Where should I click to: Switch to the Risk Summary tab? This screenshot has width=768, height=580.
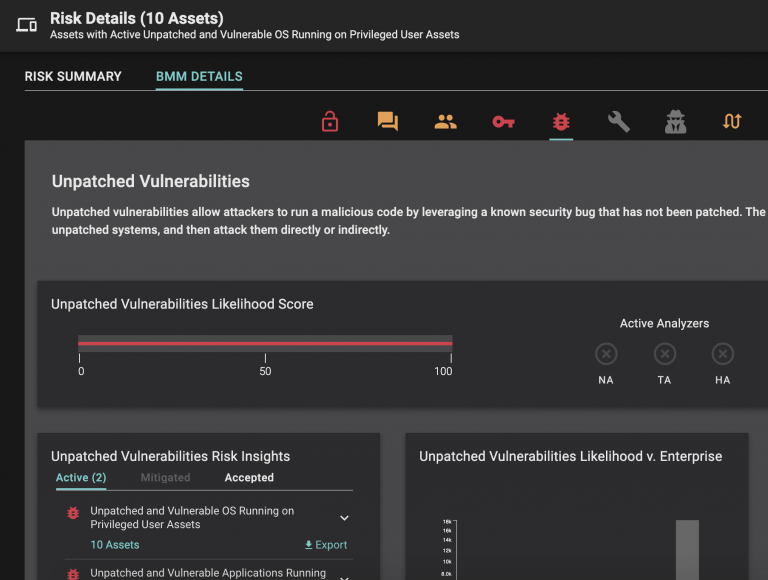click(73, 76)
